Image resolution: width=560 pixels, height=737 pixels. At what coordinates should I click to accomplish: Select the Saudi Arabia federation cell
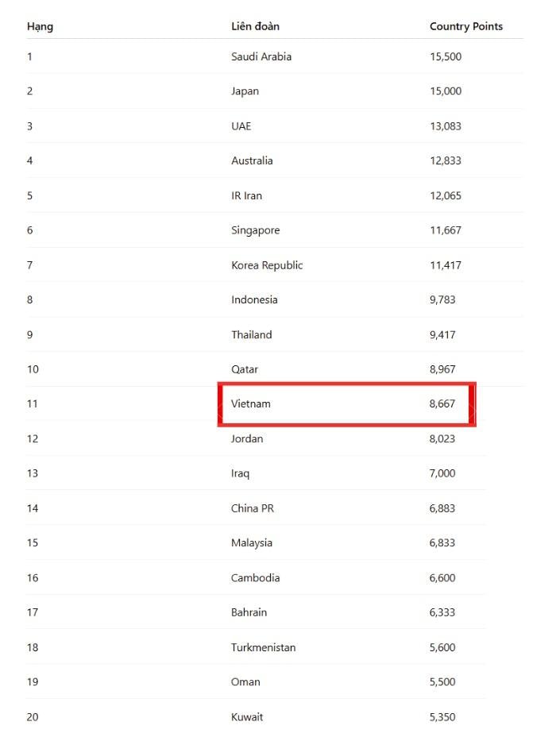tap(261, 56)
